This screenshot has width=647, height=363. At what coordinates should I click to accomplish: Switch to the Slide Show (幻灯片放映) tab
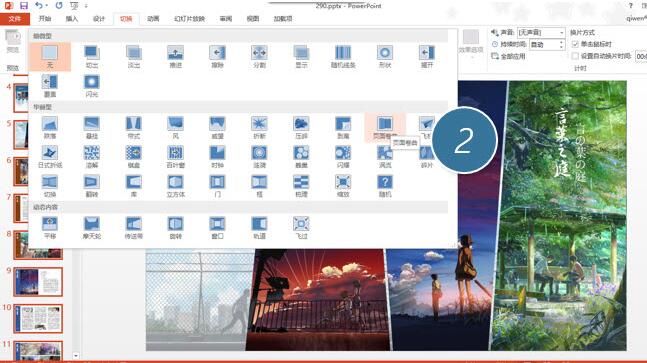point(189,19)
